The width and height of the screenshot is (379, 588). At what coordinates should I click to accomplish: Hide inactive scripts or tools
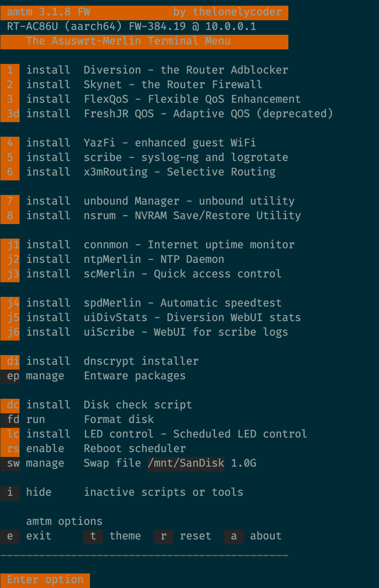[10, 492]
